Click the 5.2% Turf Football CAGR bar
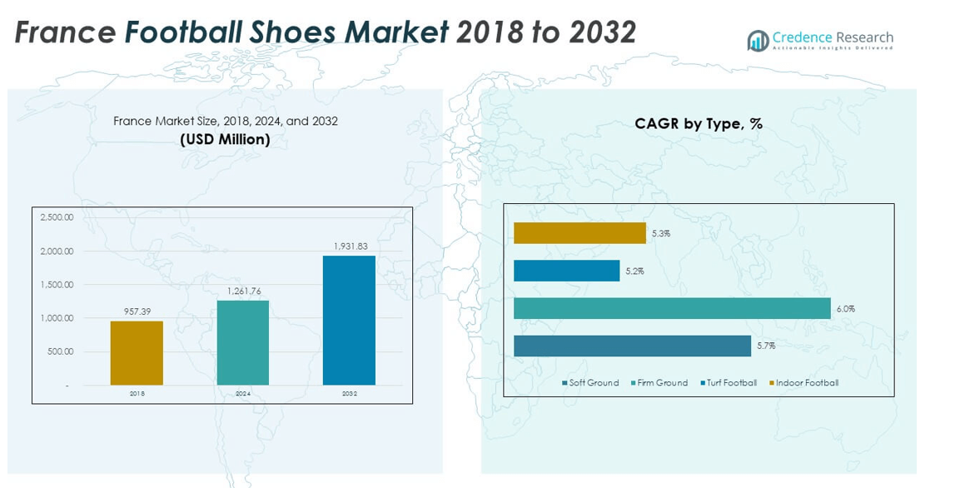The height and width of the screenshot is (488, 980). click(566, 271)
